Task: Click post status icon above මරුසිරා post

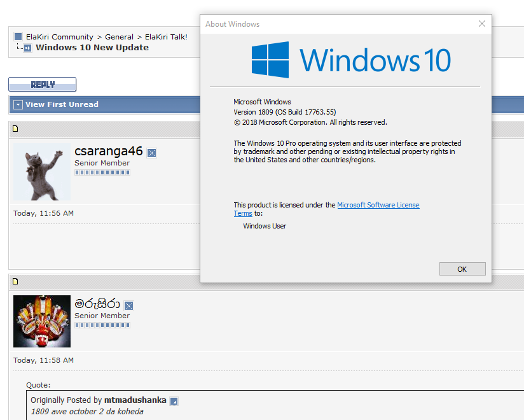Action: click(x=15, y=281)
